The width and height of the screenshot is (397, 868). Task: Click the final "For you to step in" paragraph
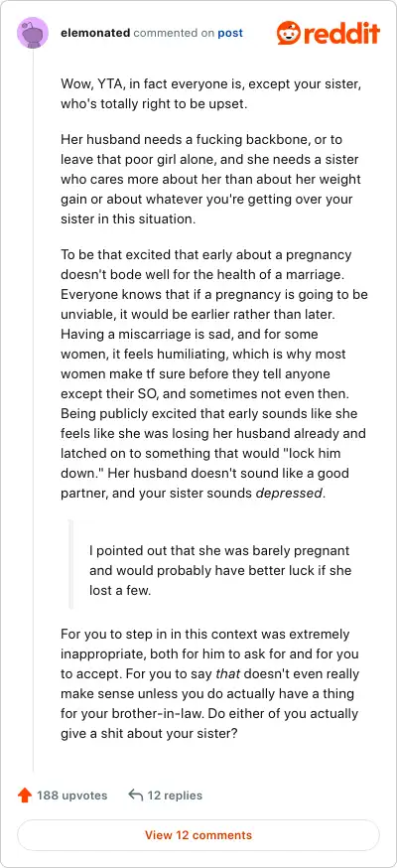[x=209, y=683]
